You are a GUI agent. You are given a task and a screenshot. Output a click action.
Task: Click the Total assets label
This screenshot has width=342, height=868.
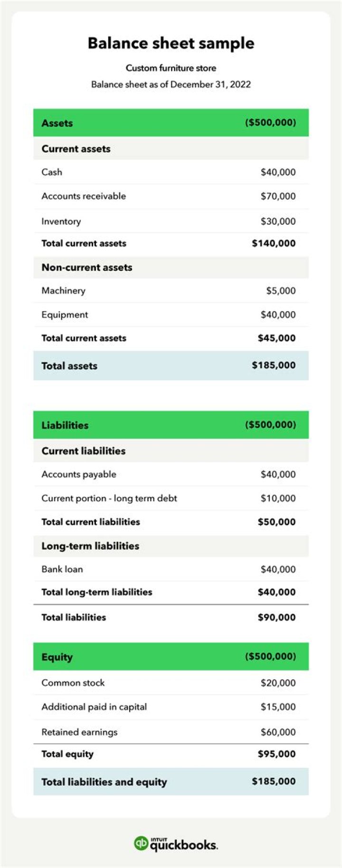point(69,366)
